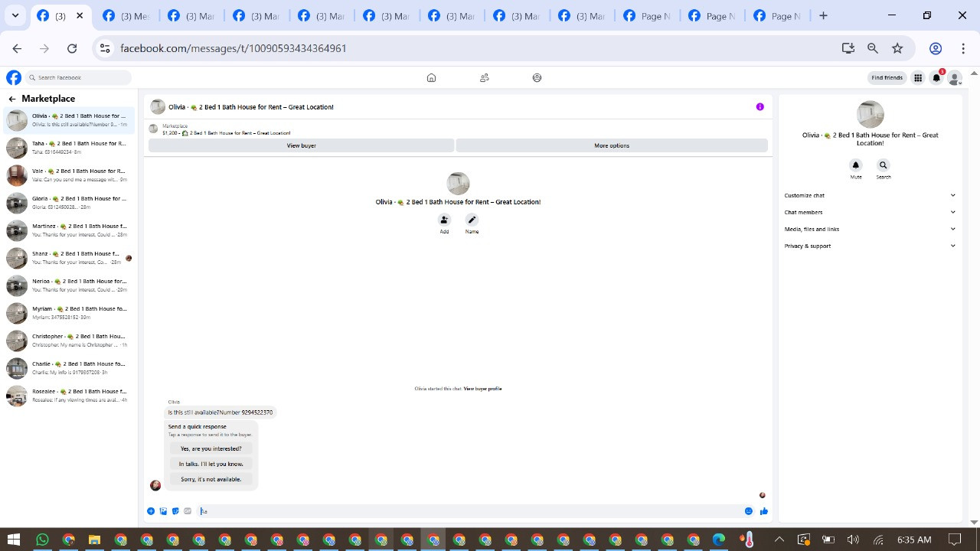This screenshot has width=980, height=551.
Task: Open Microsoft Edge from the taskbar
Action: coord(719,540)
